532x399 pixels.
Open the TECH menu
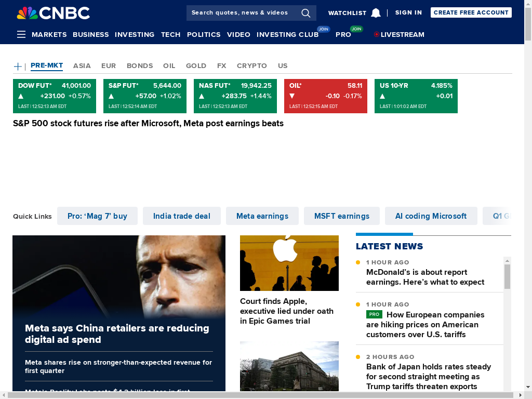tap(170, 35)
